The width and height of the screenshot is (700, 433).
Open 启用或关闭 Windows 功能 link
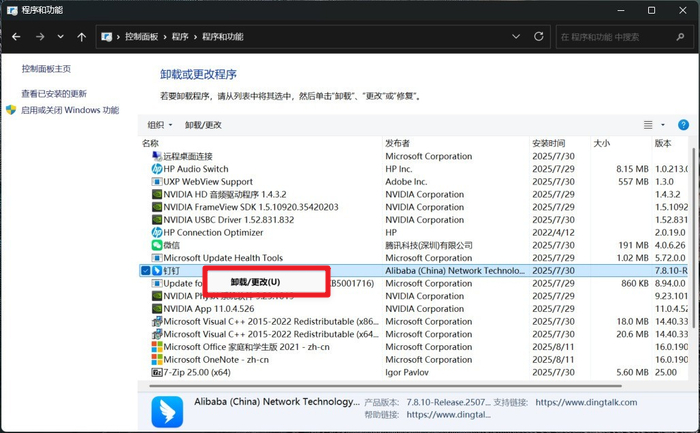[x=70, y=110]
